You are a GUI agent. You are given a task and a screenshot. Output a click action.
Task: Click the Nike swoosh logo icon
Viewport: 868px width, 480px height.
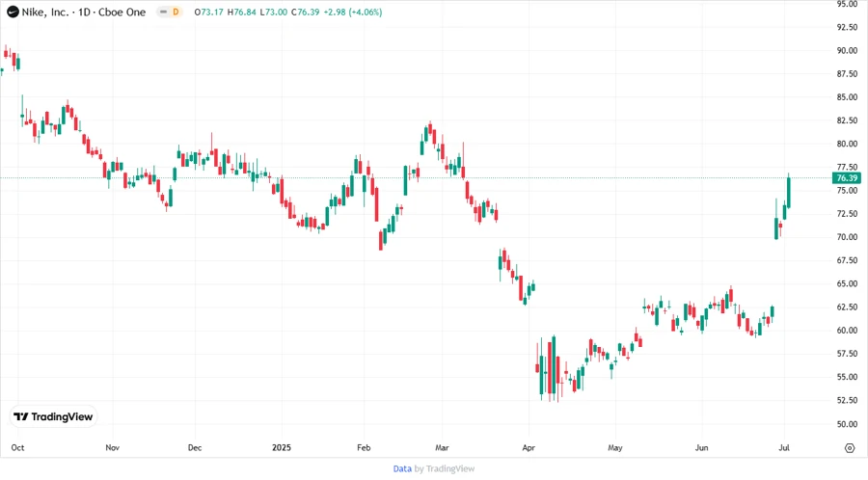pos(13,13)
